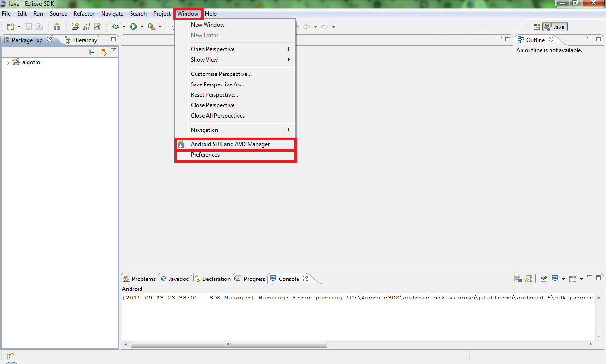606x364 pixels.
Task: Open the Package Explorer view menu triangle
Action: (x=113, y=50)
